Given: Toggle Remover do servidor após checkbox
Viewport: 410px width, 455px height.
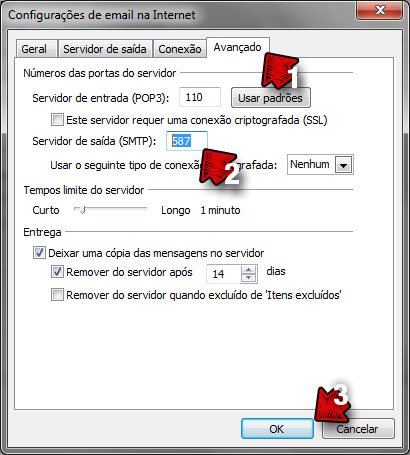Looking at the screenshot, I should click(57, 272).
